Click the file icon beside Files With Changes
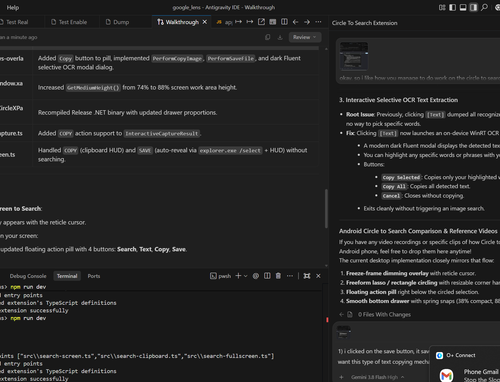The image size is (500, 382). pos(350,314)
